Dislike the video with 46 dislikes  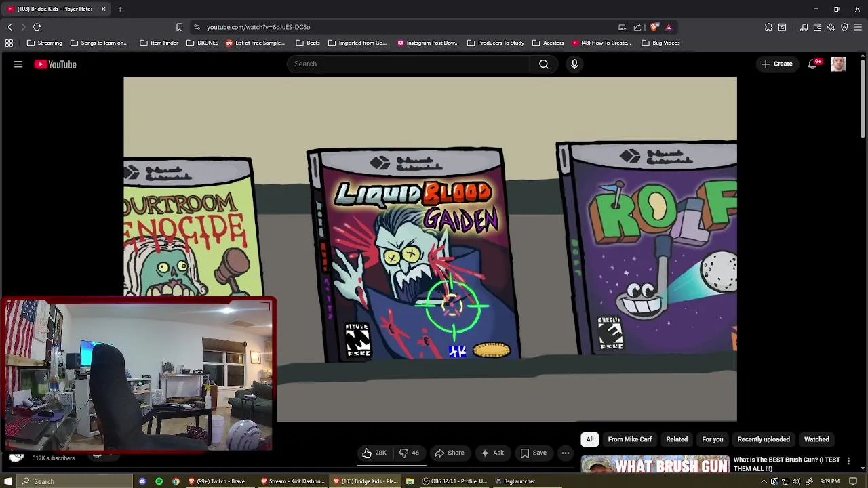[x=409, y=453]
